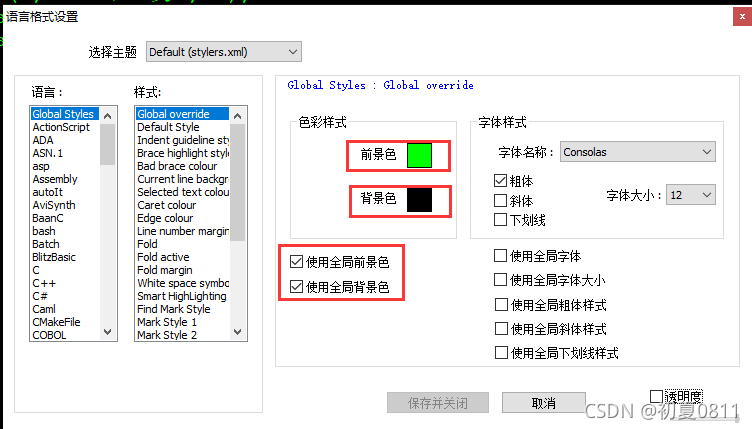Enable 使用全局下划线样式 checkbox

point(501,353)
